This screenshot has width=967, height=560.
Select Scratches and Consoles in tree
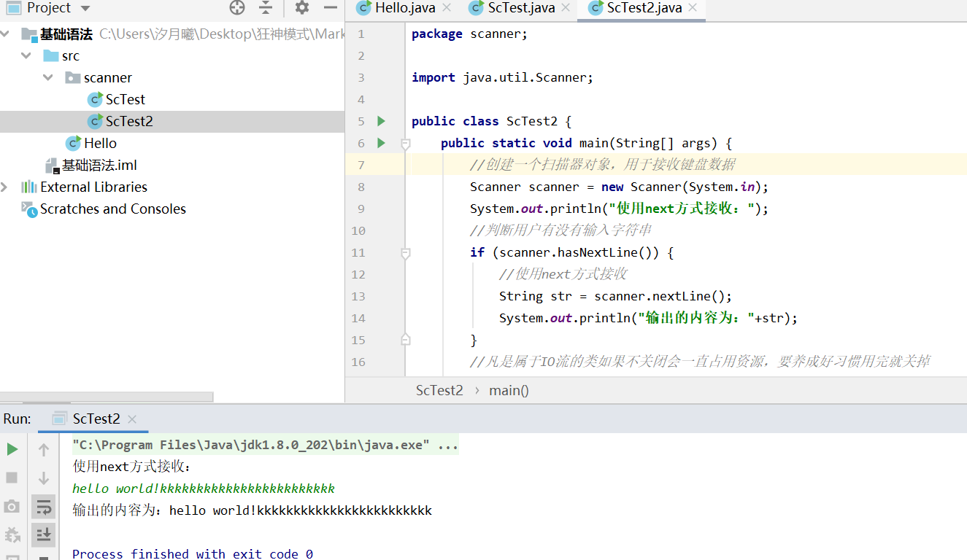112,209
